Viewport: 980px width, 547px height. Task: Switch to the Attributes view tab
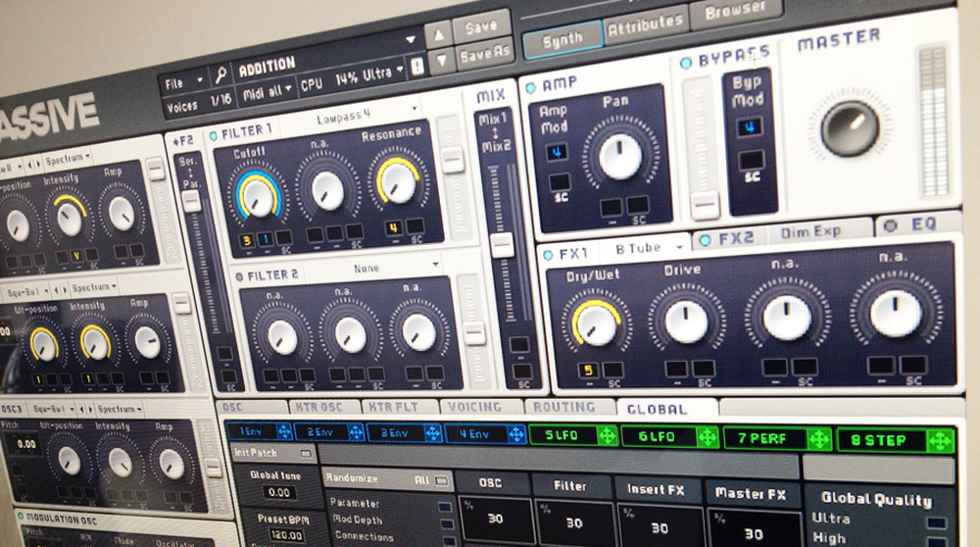pyautogui.click(x=646, y=25)
